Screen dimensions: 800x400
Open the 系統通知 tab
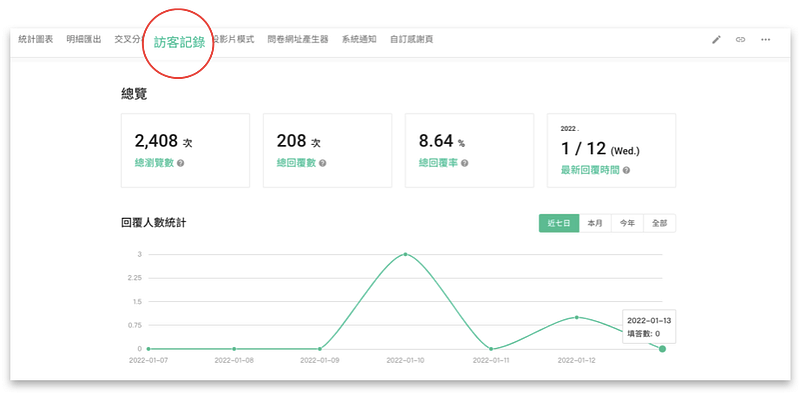pyautogui.click(x=359, y=39)
